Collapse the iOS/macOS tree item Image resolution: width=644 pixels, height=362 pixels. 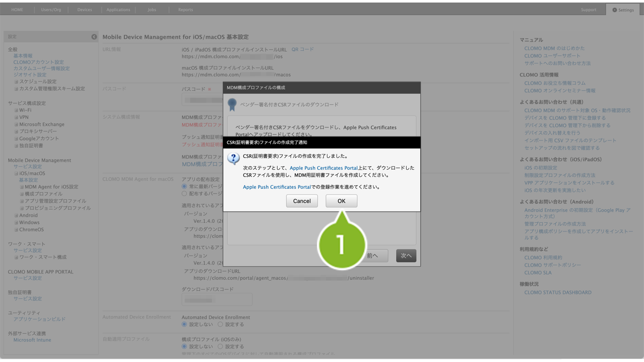16,173
